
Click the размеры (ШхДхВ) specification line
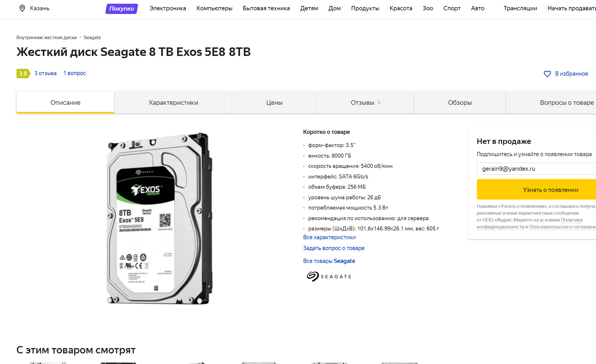click(x=373, y=228)
